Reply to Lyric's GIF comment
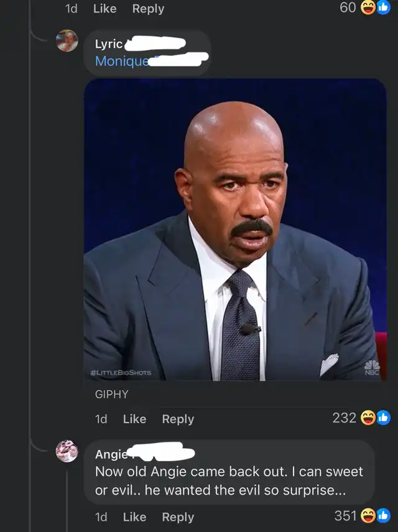Image resolution: width=398 pixels, height=532 pixels. 178,419
